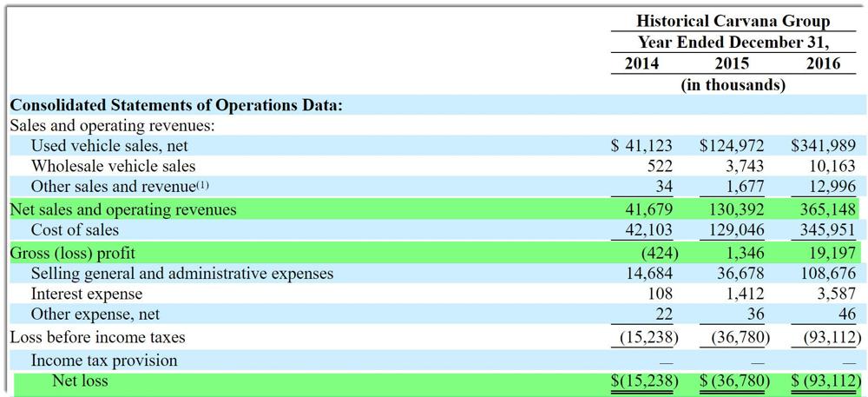Click the 'Income tax provision' label
The height and width of the screenshot is (397, 868).
104,361
